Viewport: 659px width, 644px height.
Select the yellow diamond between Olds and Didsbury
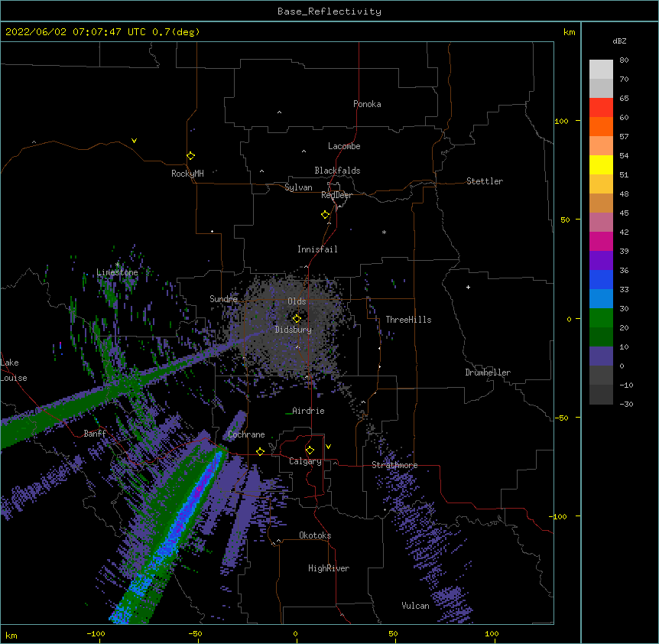click(297, 318)
